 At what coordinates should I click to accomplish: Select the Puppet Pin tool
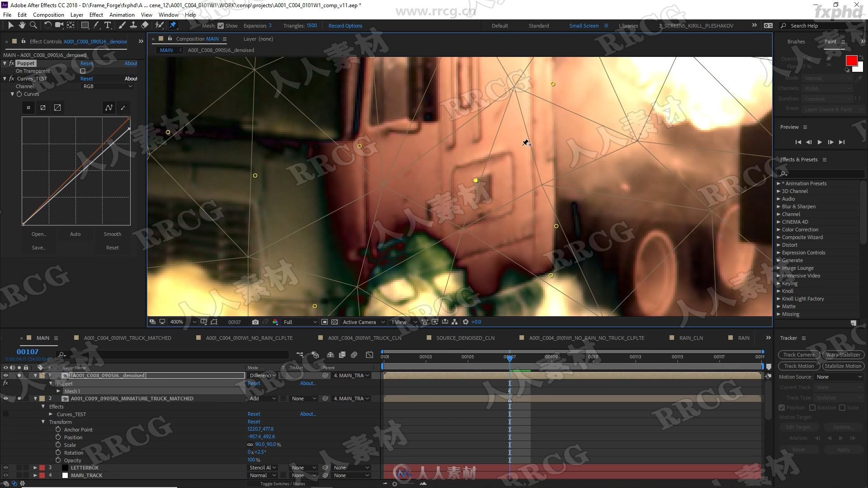click(173, 25)
